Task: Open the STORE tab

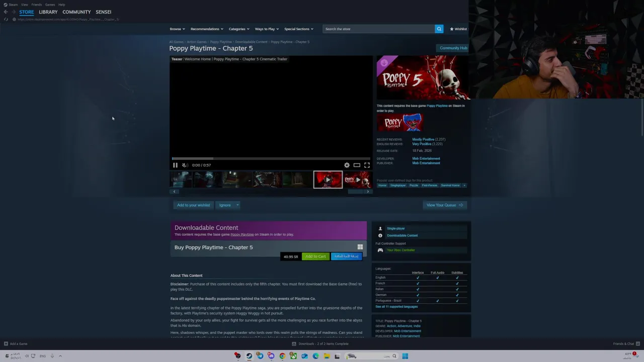Action: (x=27, y=12)
